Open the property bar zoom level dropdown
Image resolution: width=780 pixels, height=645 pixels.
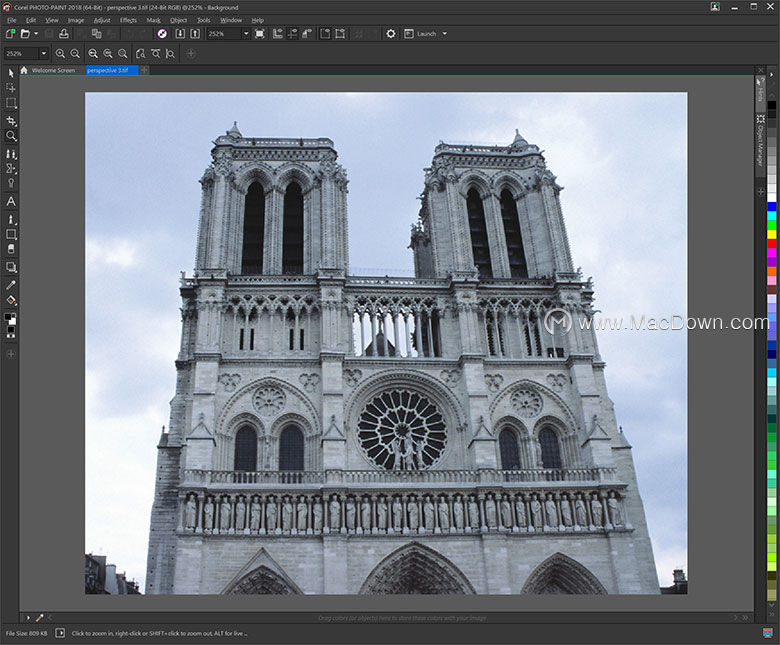(x=44, y=53)
